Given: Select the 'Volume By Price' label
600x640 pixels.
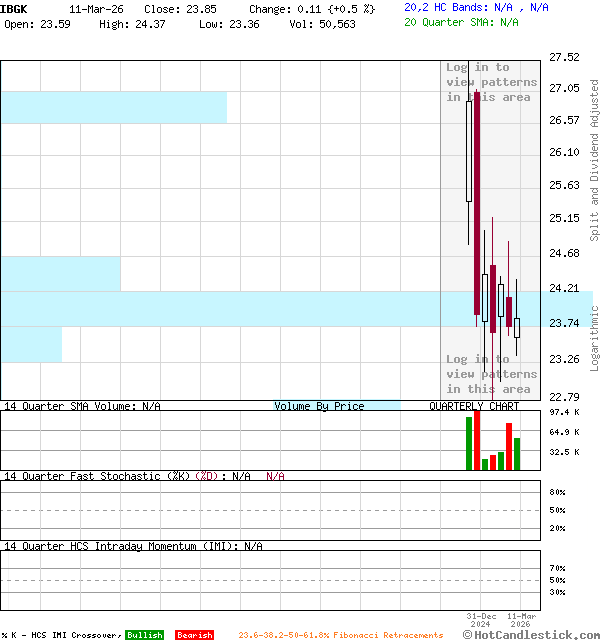Looking at the screenshot, I should tap(319, 406).
